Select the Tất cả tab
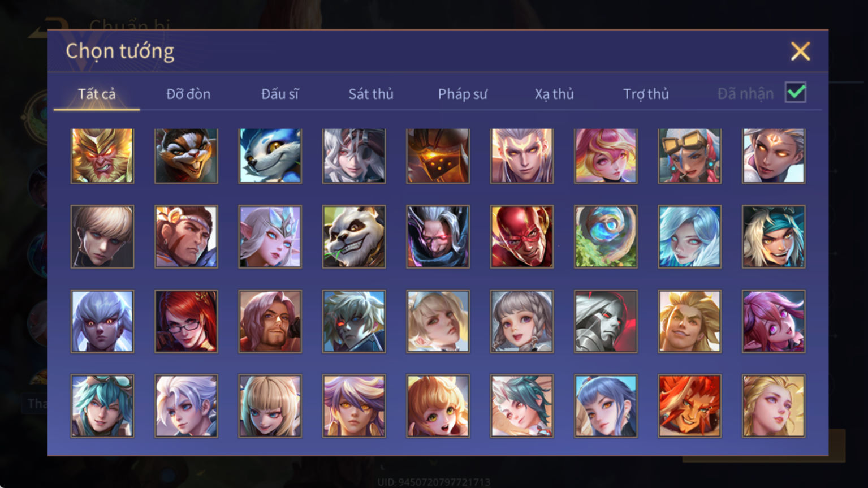 (97, 94)
